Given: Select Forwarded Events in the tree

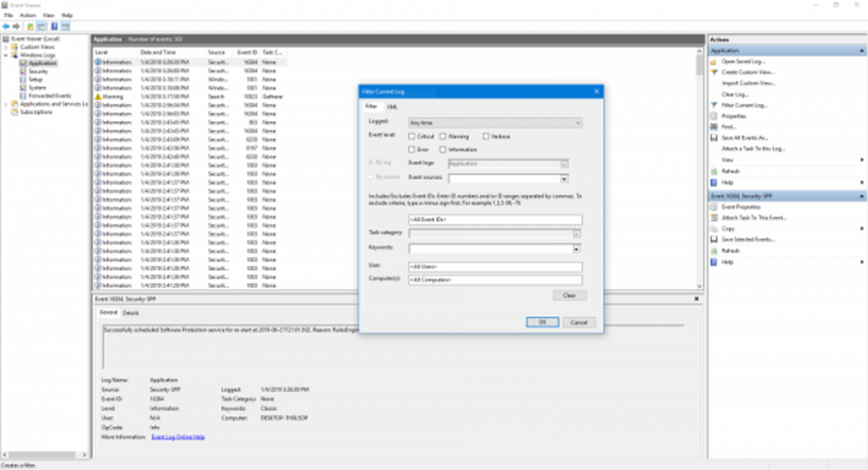Looking at the screenshot, I should tap(49, 96).
